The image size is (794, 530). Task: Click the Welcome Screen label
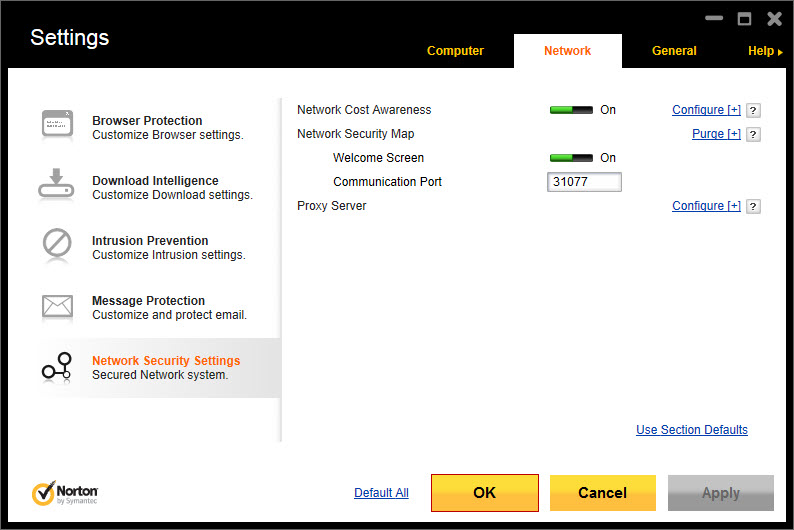[378, 158]
